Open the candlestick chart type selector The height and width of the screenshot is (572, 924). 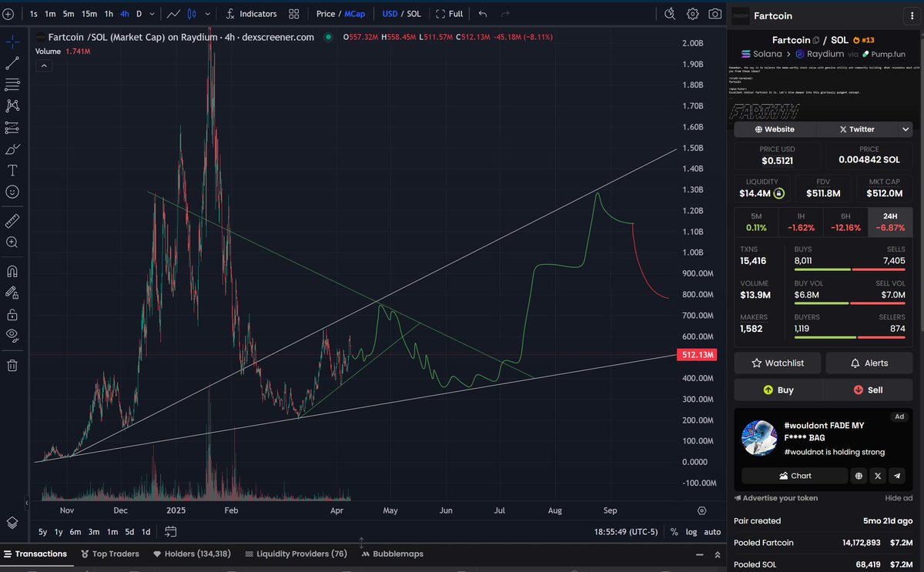coord(192,14)
